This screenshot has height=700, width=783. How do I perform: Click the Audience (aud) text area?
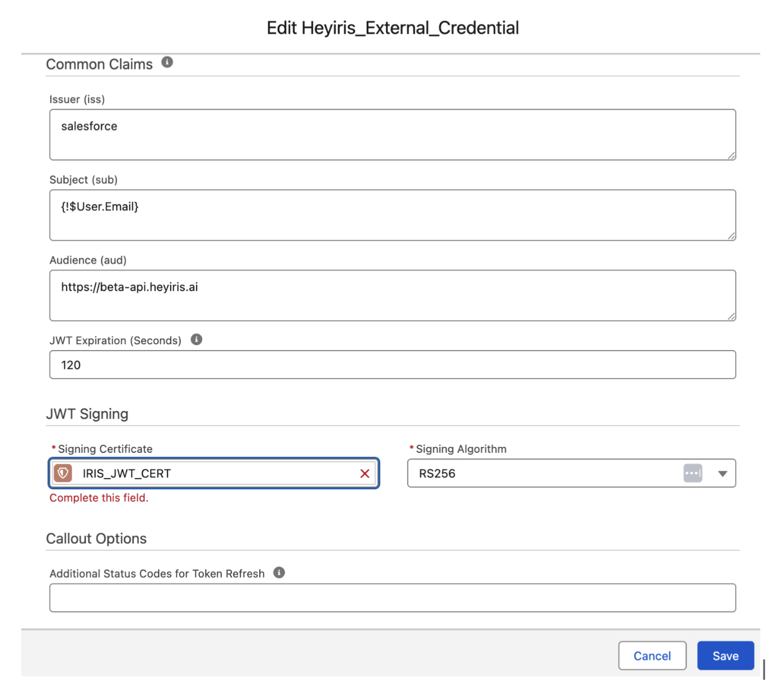pos(393,295)
